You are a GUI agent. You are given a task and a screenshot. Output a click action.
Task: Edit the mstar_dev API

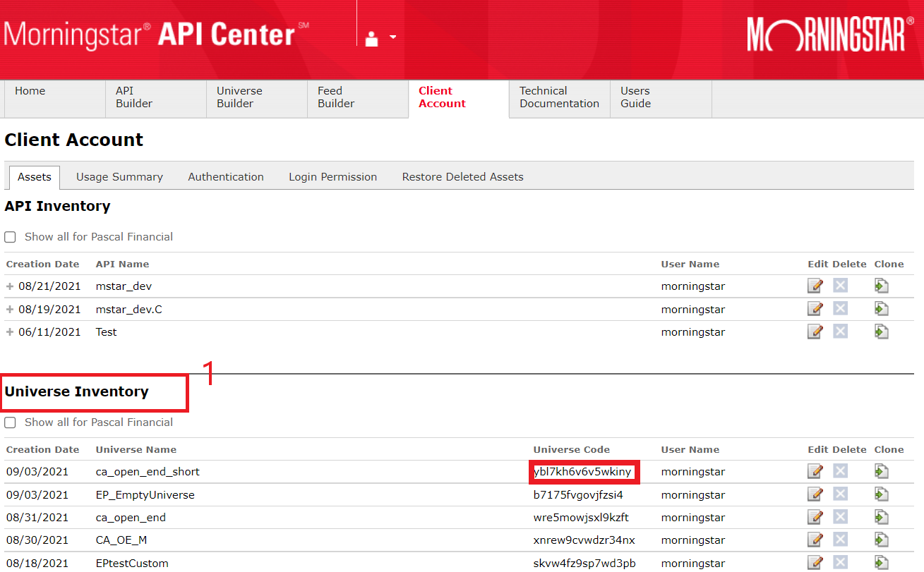(x=815, y=286)
